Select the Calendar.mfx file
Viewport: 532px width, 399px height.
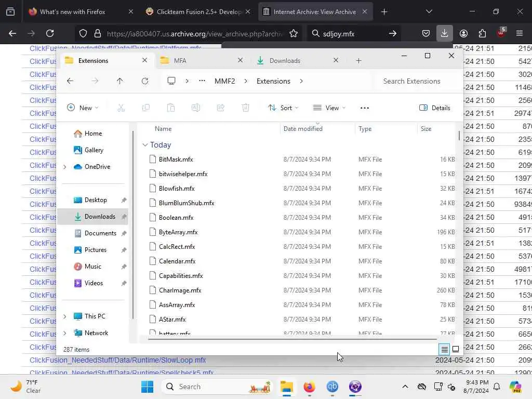pos(177,261)
